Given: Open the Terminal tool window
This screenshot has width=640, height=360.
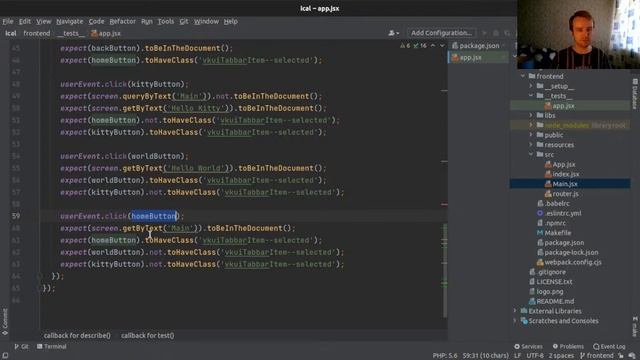Looking at the screenshot, I should click(52, 347).
